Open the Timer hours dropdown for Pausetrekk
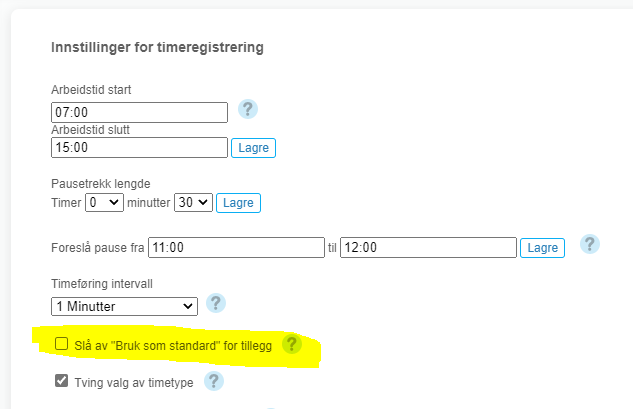Viewport: 633px width, 409px height. (104, 202)
